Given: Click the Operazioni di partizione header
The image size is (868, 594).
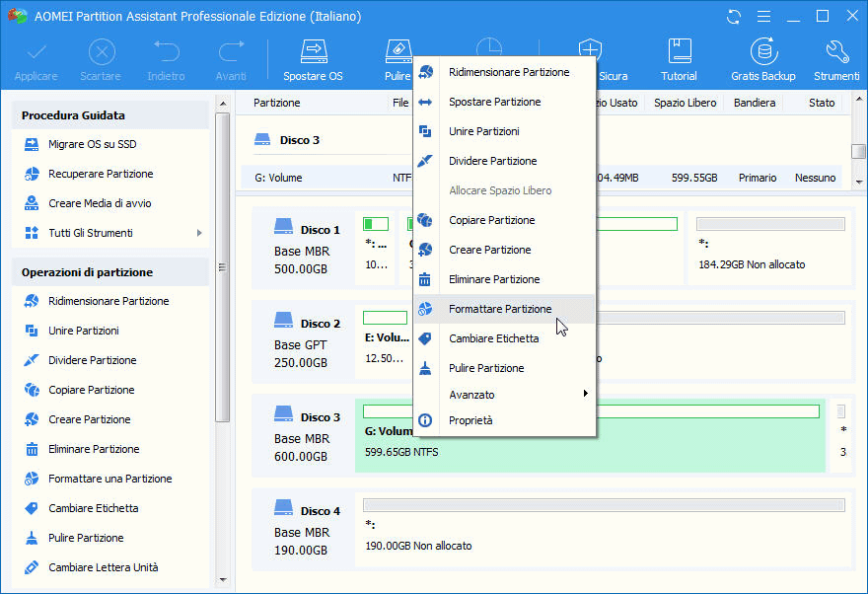Looking at the screenshot, I should tap(110, 272).
